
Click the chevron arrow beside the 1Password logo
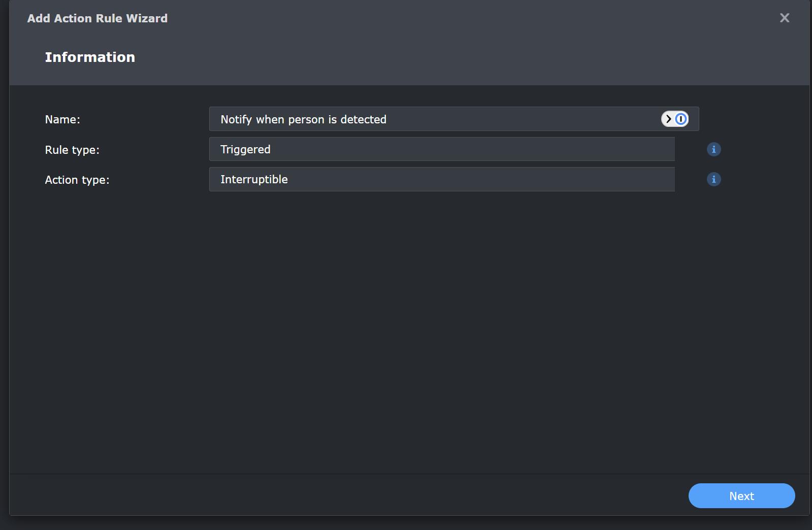pos(668,119)
